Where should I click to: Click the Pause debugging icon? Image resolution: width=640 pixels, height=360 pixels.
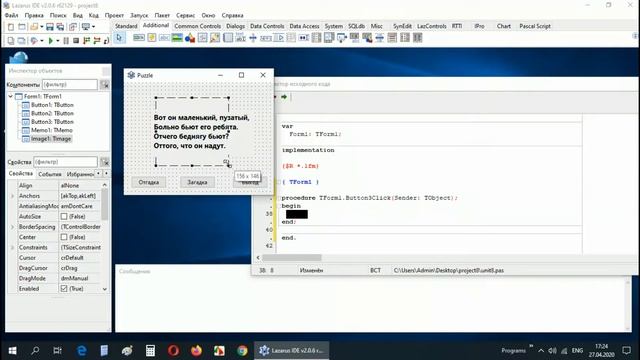tap(66, 41)
